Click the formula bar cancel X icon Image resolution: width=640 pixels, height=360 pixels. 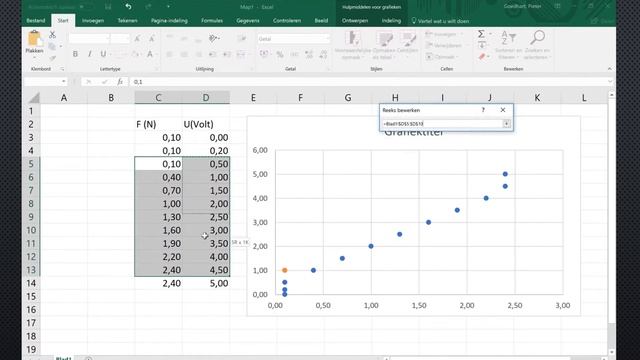pyautogui.click(x=88, y=82)
